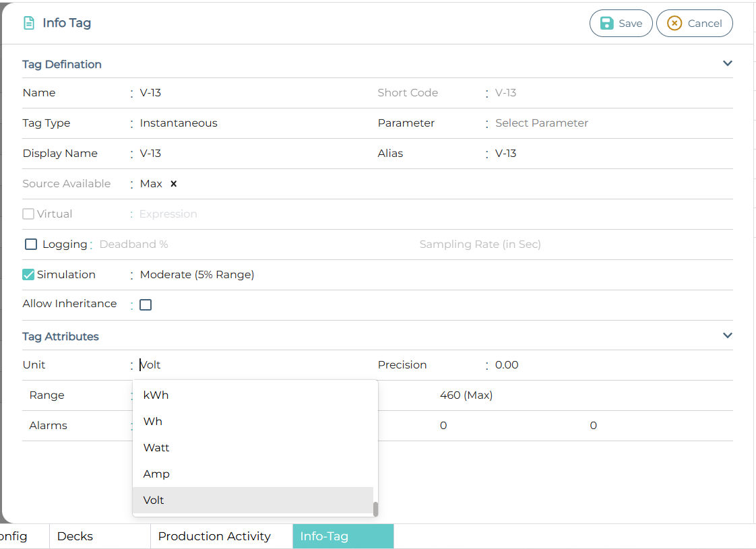Enable the Virtual checkbox
This screenshot has height=549, width=756.
pyautogui.click(x=28, y=214)
